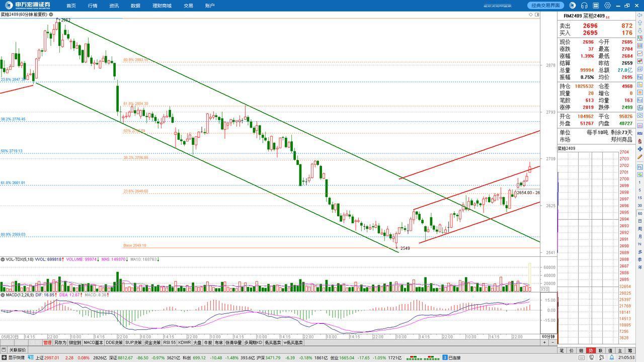The image size is (644, 362).
Task: Click the blue list icon before 上证
Action: point(31,357)
